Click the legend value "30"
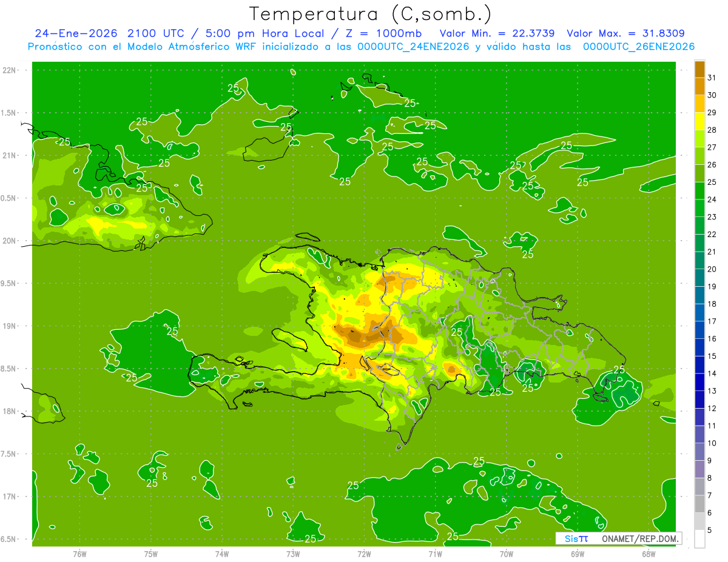 712,95
